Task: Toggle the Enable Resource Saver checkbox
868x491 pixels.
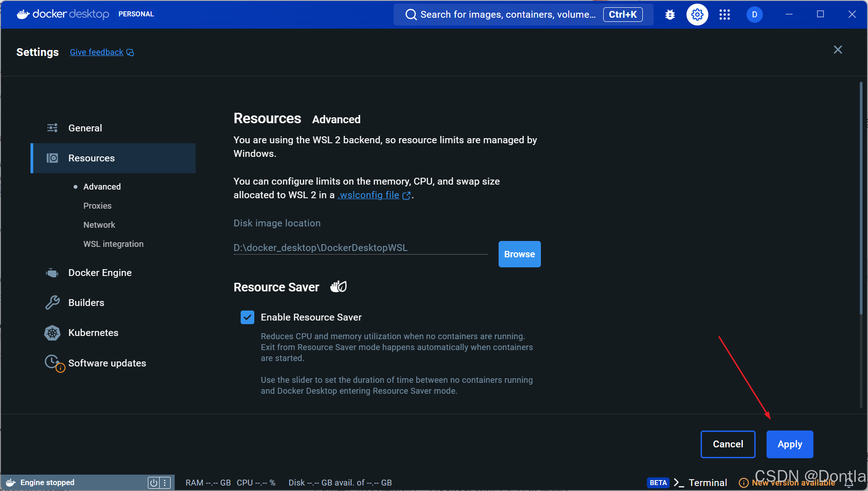Action: (x=247, y=317)
